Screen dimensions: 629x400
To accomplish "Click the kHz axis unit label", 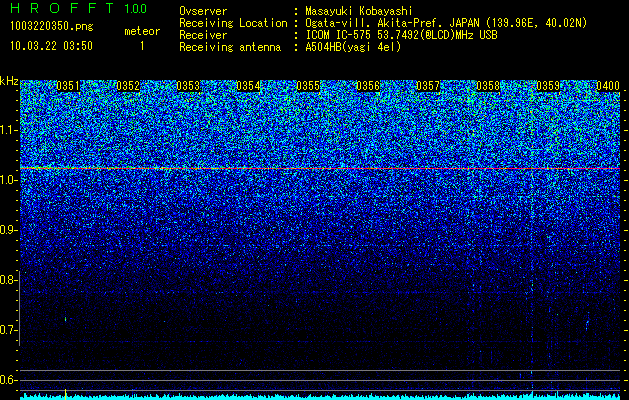I will click(9, 81).
